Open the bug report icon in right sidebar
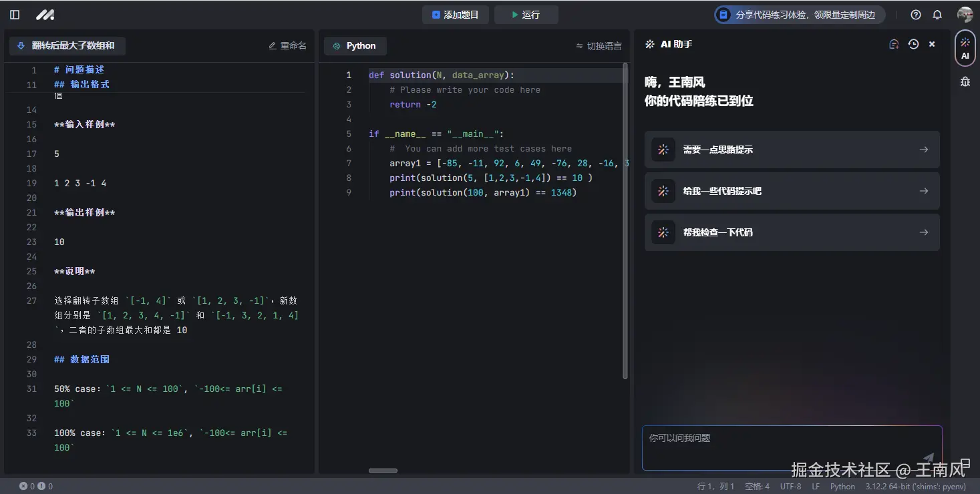This screenshot has width=980, height=494. 965,81
